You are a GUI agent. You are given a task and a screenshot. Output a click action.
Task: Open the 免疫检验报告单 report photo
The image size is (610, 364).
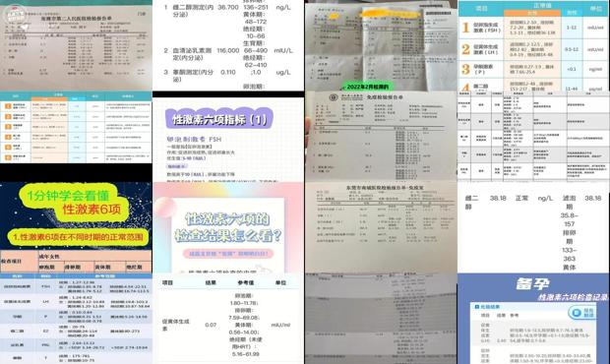pyautogui.click(x=382, y=136)
